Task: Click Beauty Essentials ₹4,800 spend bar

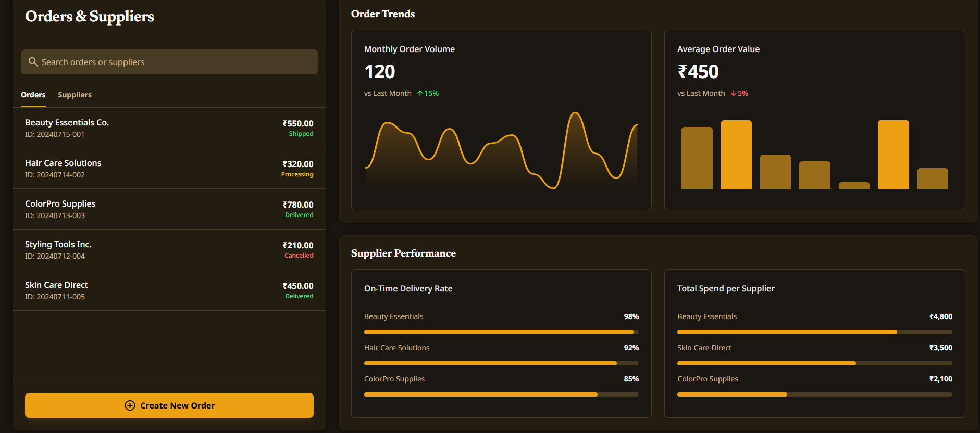Action: tap(814, 332)
